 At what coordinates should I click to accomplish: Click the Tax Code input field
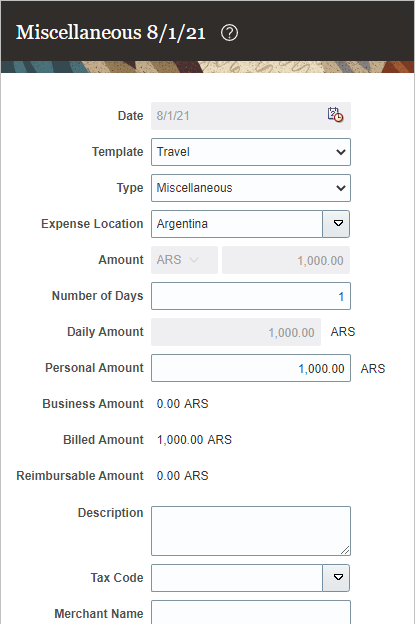click(x=237, y=578)
